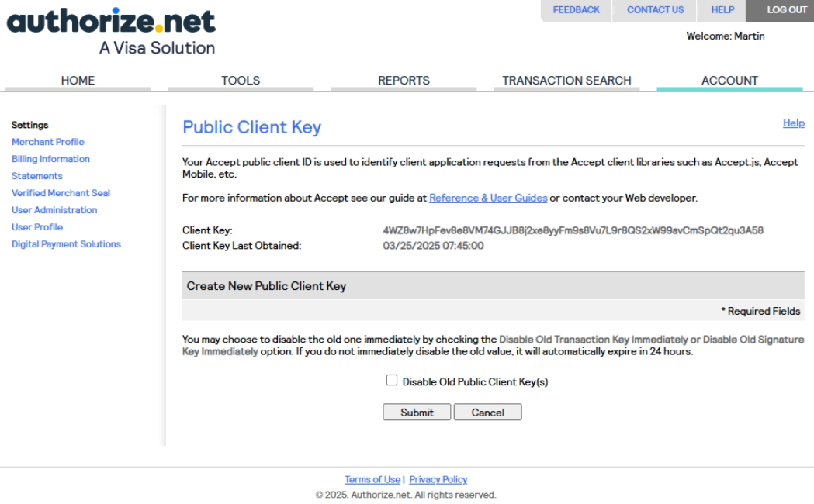Switch to the TOOLS tab
Screen dimensions: 814x504
(241, 81)
